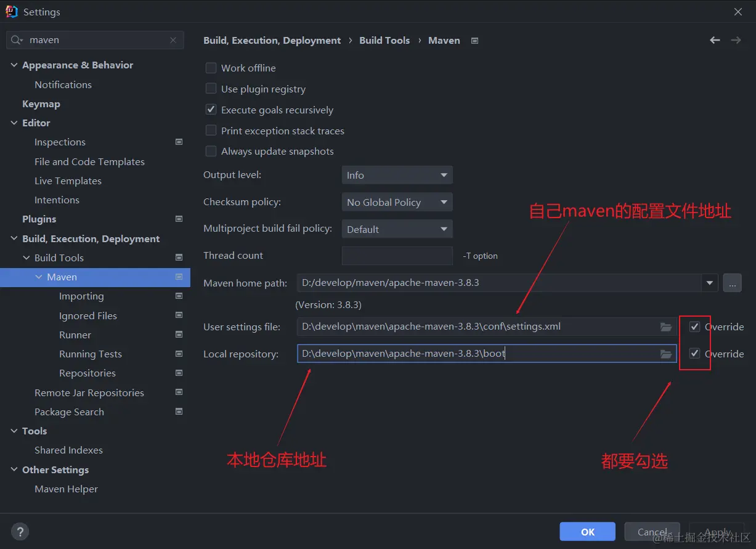756x549 pixels.
Task: Clear the maven search text
Action: (173, 40)
